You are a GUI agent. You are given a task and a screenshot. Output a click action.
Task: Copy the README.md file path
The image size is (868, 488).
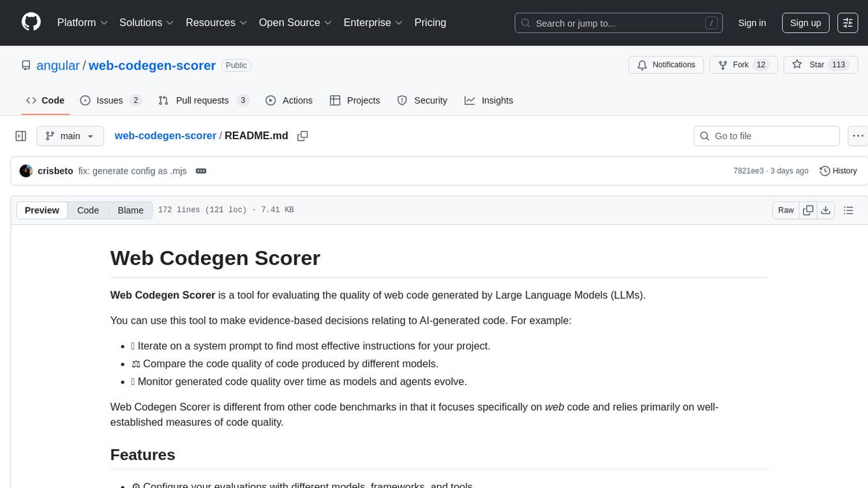click(x=303, y=136)
